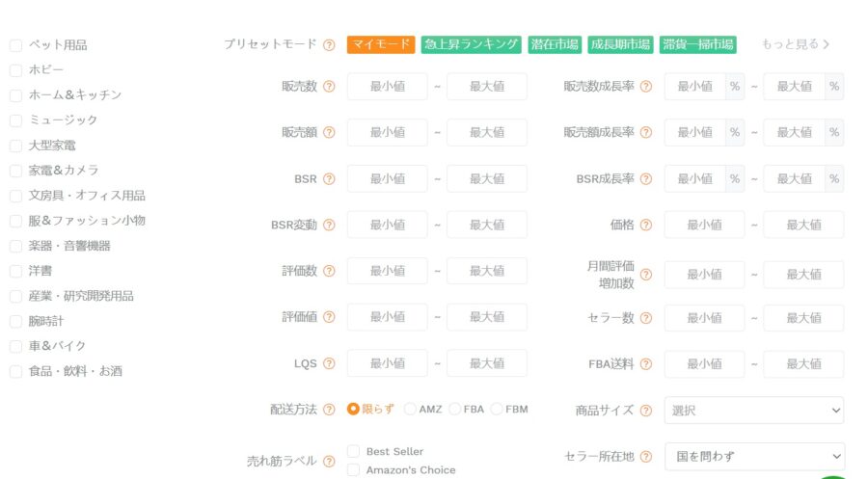Screen dimensions: 868x479
Task: Click the 潜在市場 preset button
Action: pos(555,44)
